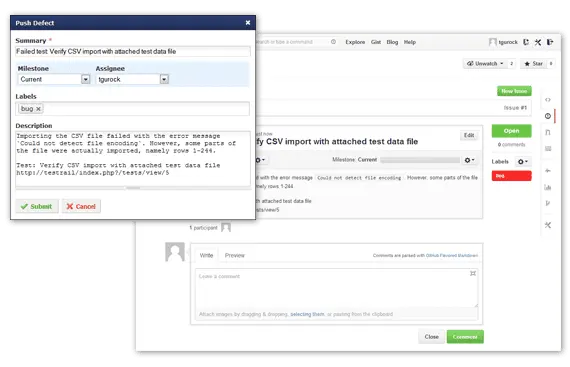Click the sign out icon in header
Screen dimensions: 570x367
[550, 42]
